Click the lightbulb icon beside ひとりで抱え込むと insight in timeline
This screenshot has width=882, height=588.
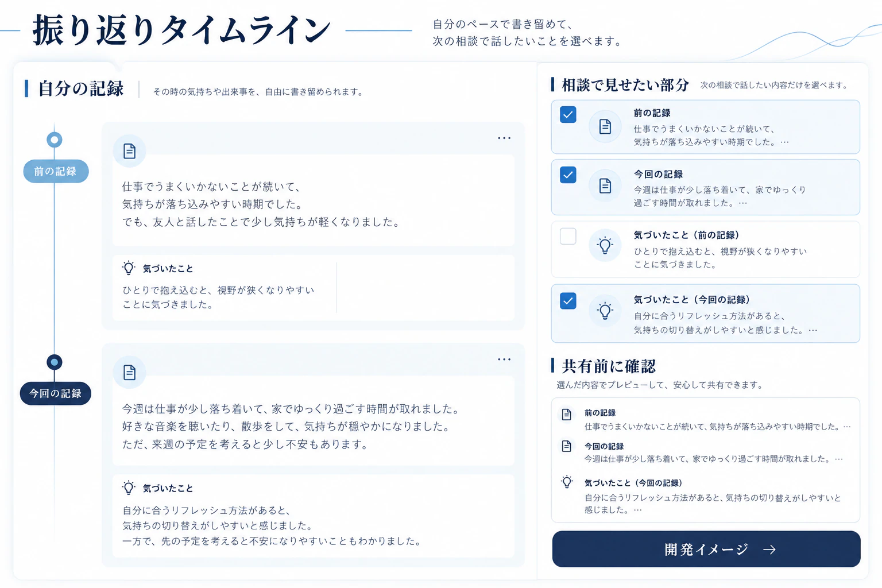pyautogui.click(x=129, y=268)
